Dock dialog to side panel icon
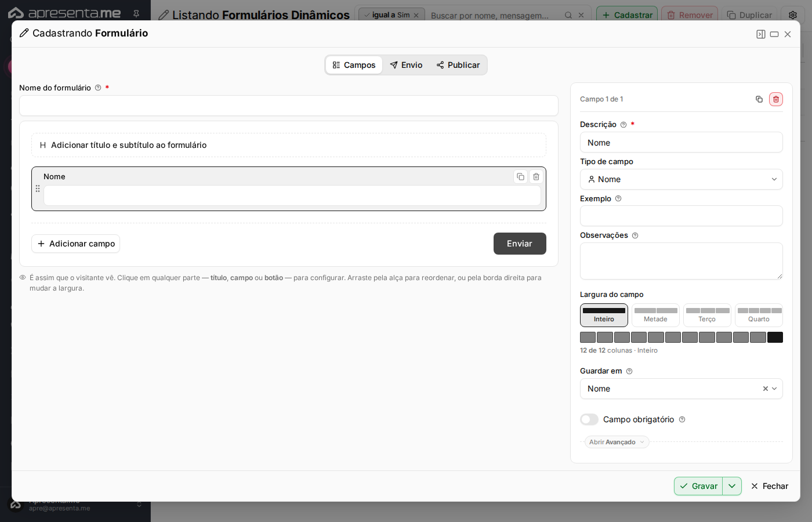 point(761,34)
